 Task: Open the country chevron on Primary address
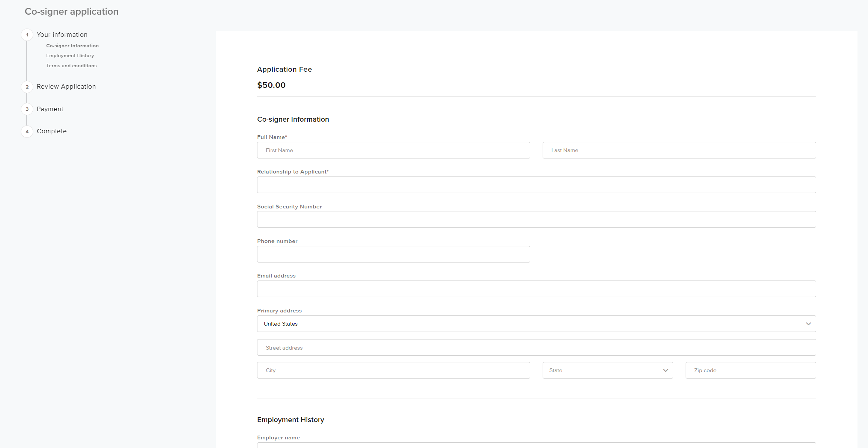point(809,324)
